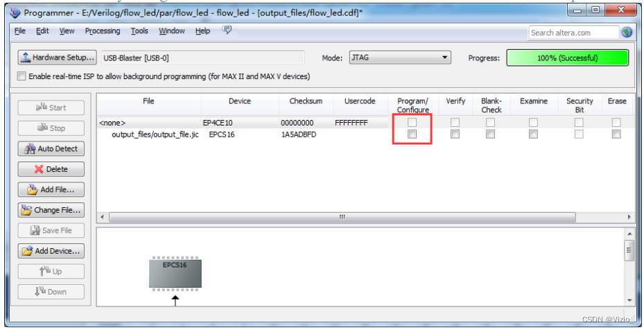Image resolution: width=644 pixels, height=330 pixels.
Task: Open the Tools menu
Action: (139, 31)
